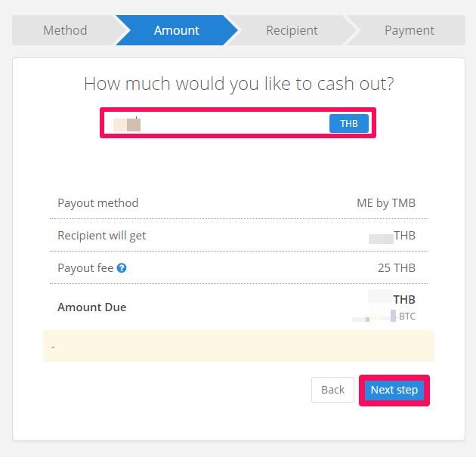This screenshot has height=457, width=476.
Task: Click the 25 THB fee value
Action: (396, 268)
